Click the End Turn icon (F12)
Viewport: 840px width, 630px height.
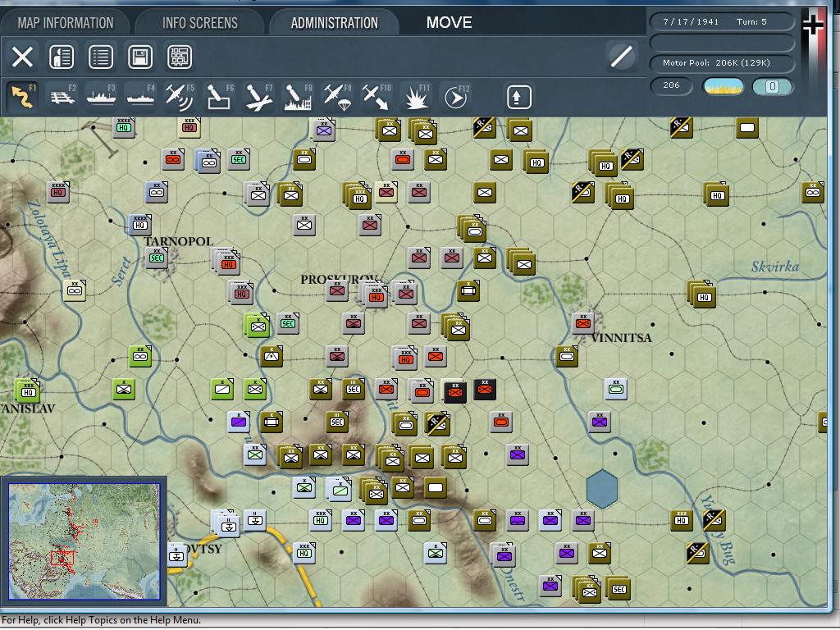456,96
